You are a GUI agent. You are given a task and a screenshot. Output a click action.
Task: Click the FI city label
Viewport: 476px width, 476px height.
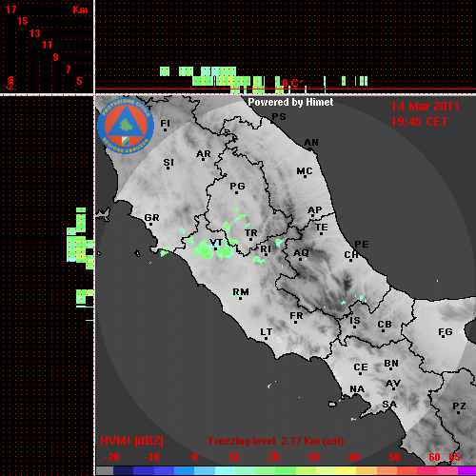coord(165,123)
